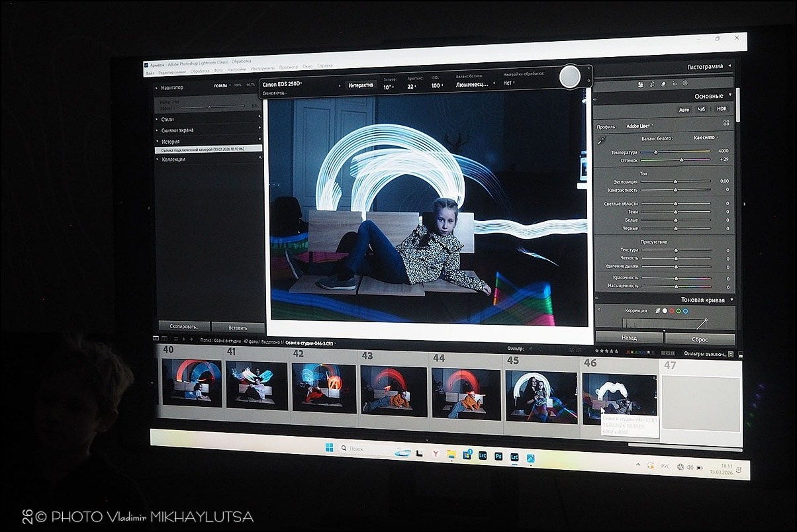Screen dimensions: 797x532
Task: Open the Инструменты menu
Action: tap(262, 68)
